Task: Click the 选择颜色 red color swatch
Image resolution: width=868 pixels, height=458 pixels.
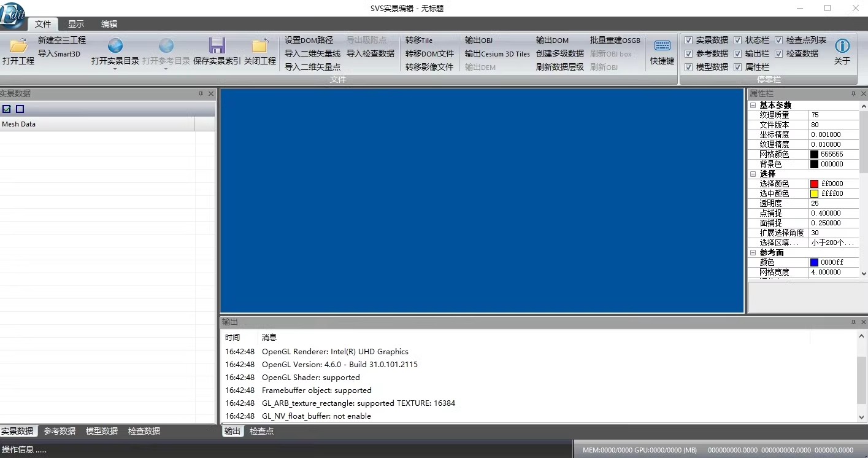Action: click(x=814, y=184)
